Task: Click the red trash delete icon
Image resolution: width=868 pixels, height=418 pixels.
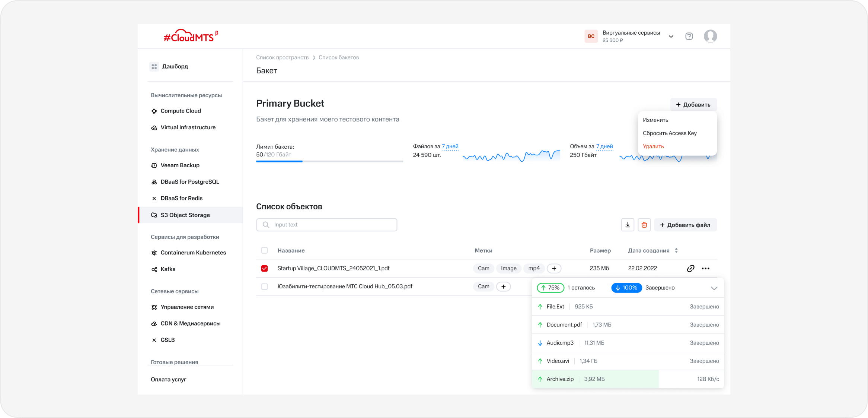Action: 644,225
